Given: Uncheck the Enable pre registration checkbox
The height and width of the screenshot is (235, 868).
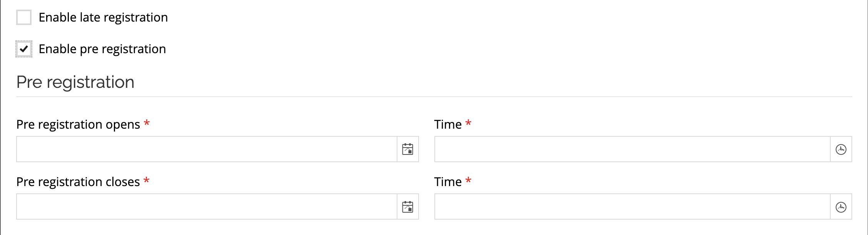Looking at the screenshot, I should point(24,49).
